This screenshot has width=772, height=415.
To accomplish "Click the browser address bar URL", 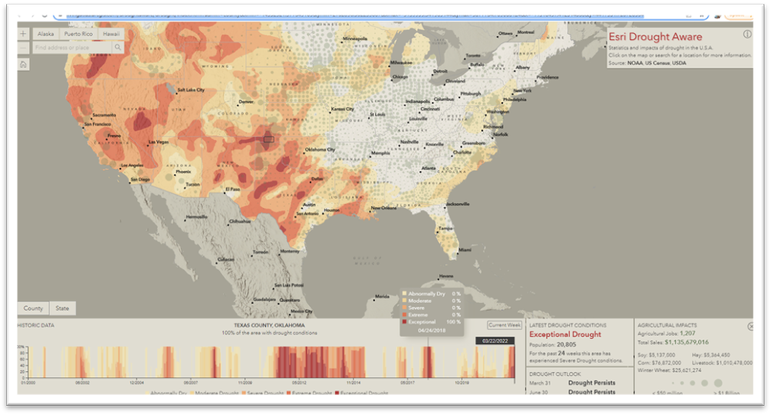I will point(354,16).
